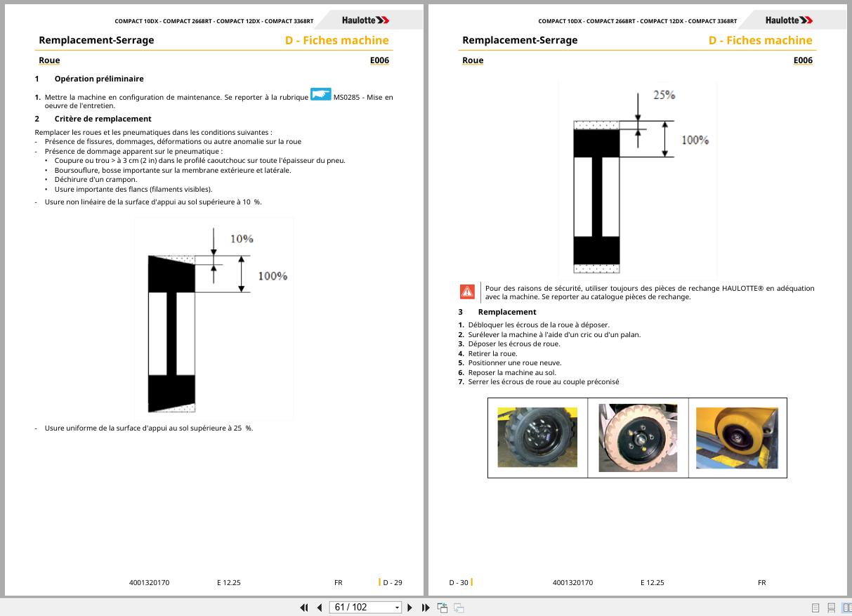Image resolution: width=852 pixels, height=616 pixels.
Task: Go to the next page
Action: click(410, 608)
